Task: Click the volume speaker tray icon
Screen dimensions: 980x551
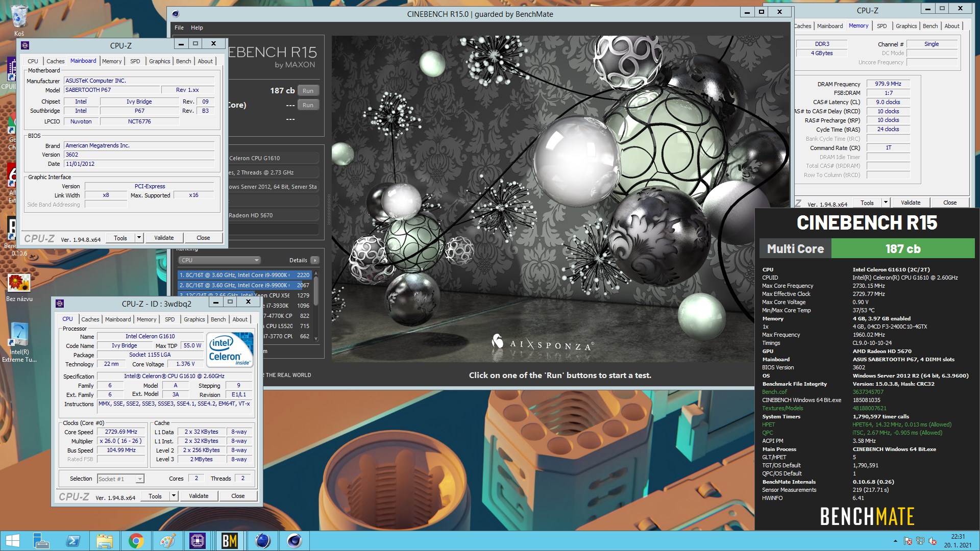Action: (933, 541)
